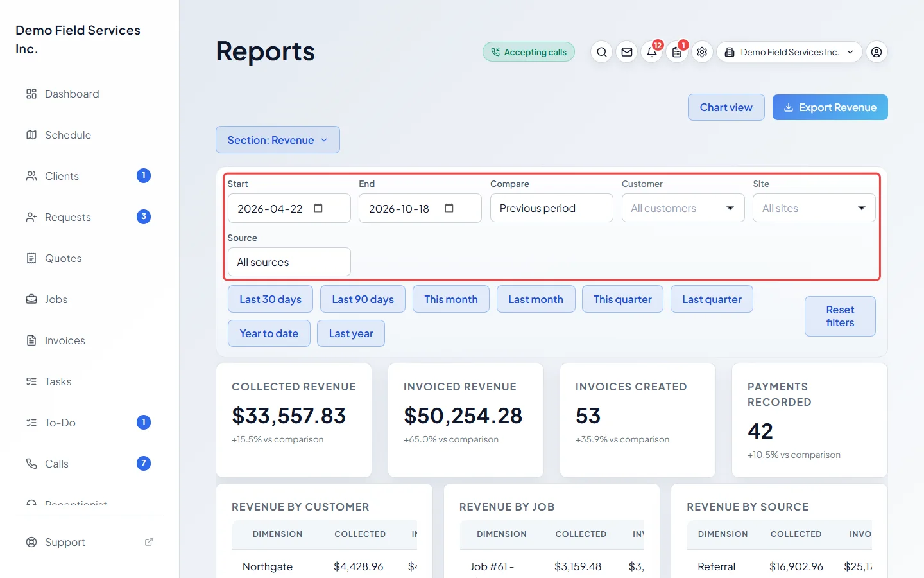Apply the Last quarter preset
The width and height of the screenshot is (924, 578).
pyautogui.click(x=712, y=299)
